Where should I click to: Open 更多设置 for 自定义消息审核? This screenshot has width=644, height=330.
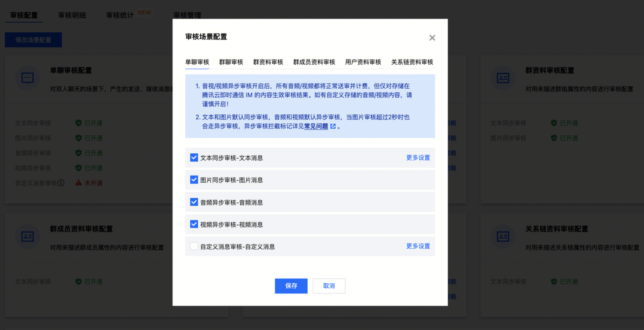click(x=418, y=246)
